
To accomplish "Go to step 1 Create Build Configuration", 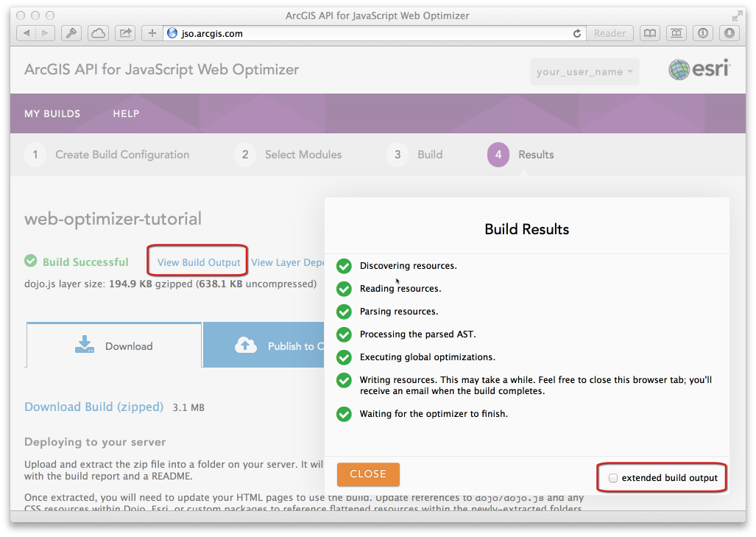I will [x=107, y=155].
